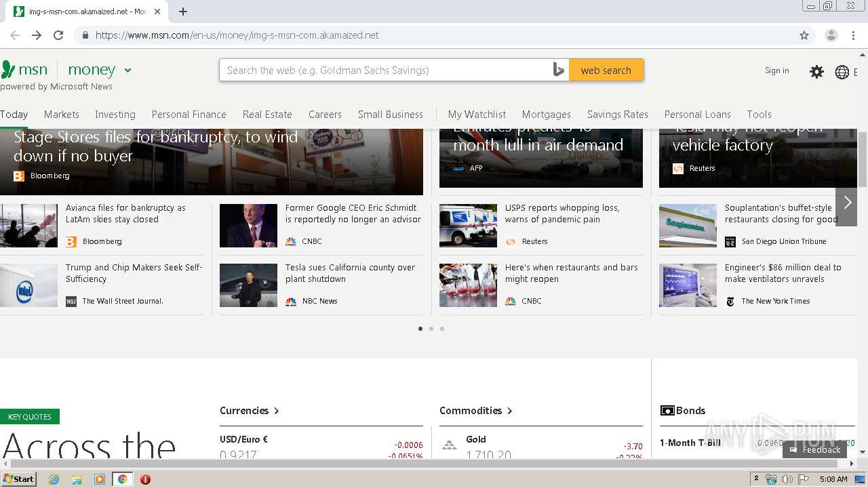The image size is (868, 488).
Task: Click the Chrome address bar URL
Action: coord(237,35)
